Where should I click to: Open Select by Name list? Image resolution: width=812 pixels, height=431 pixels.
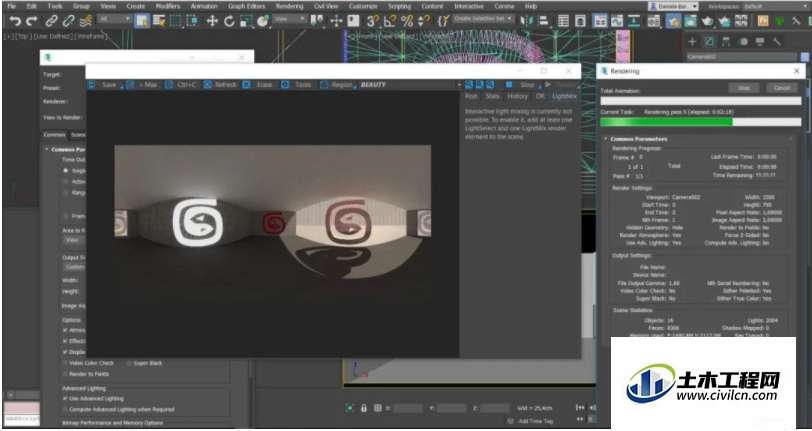pos(158,21)
